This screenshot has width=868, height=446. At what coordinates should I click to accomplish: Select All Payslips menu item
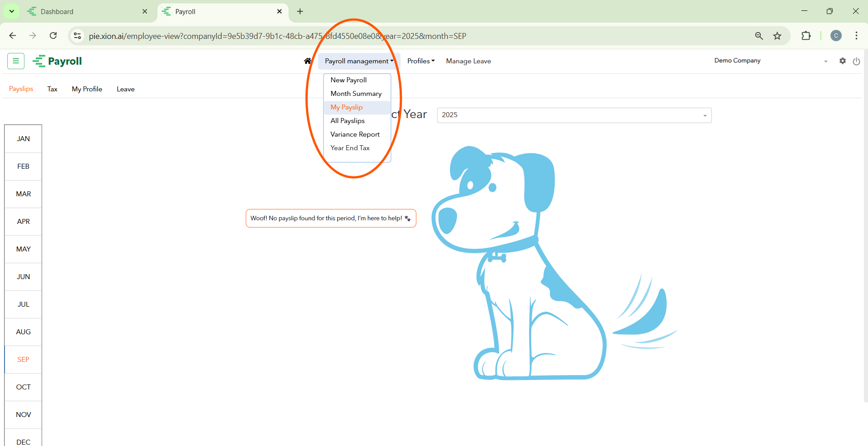pyautogui.click(x=347, y=121)
